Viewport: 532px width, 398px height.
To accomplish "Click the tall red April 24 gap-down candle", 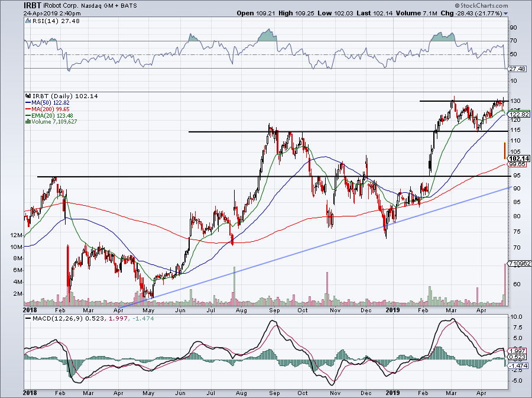I will (505, 151).
